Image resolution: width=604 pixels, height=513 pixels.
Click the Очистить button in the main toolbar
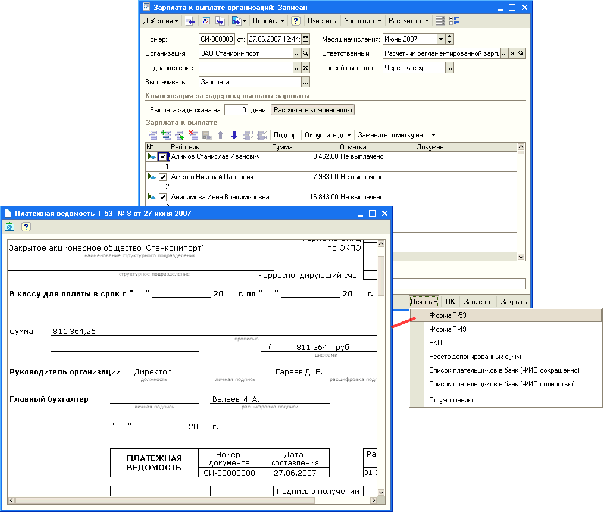click(x=322, y=21)
